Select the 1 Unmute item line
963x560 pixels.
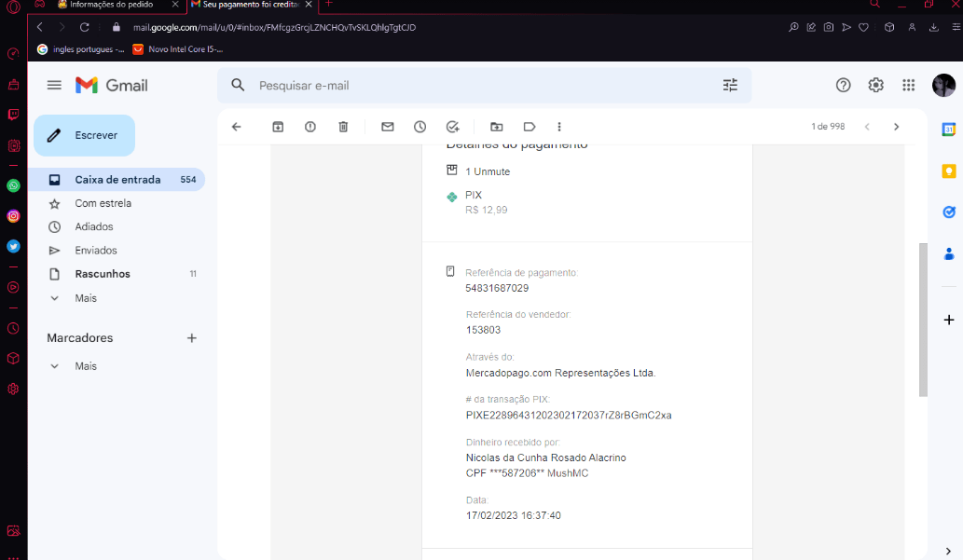tap(488, 171)
